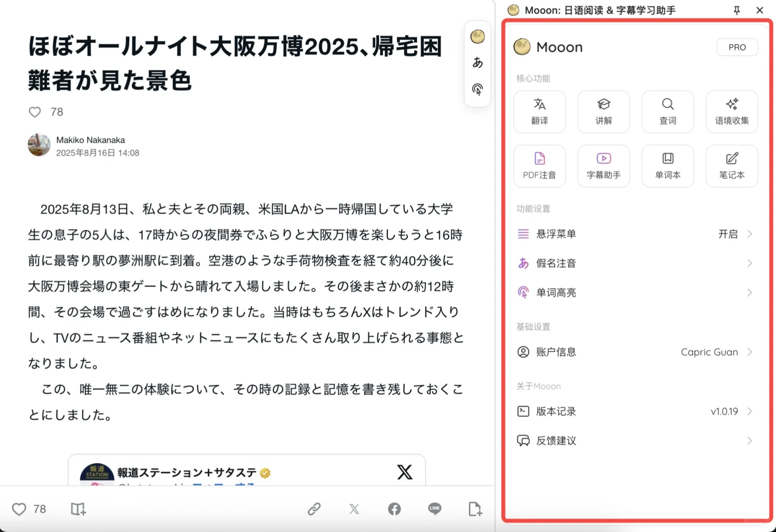The width and height of the screenshot is (776, 532).
Task: Click the 78 count in bottom bar
Action: click(x=39, y=509)
